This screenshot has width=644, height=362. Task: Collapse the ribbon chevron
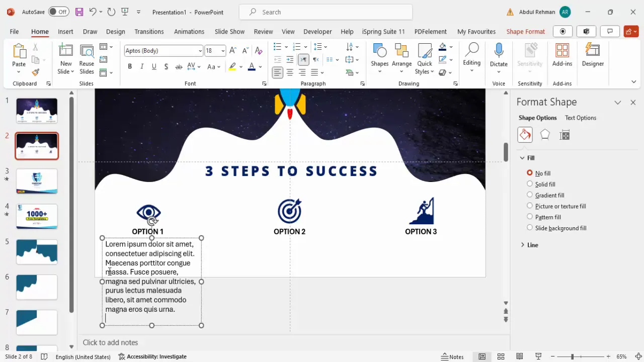pyautogui.click(x=633, y=82)
